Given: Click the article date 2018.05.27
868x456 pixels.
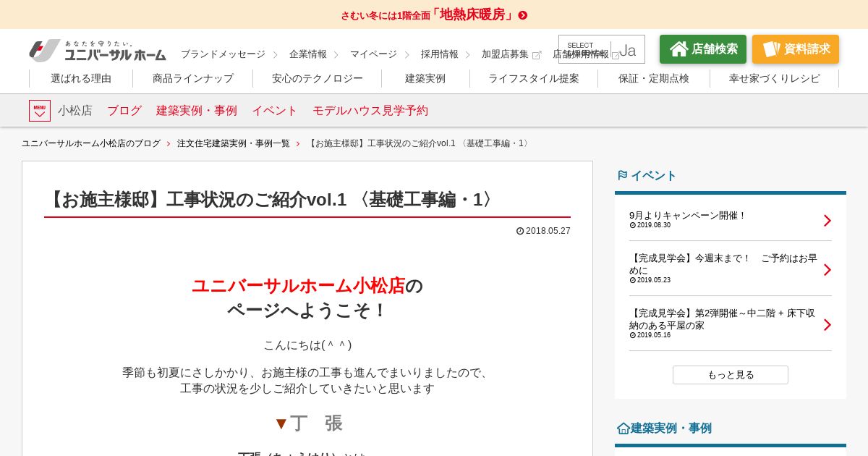Looking at the screenshot, I should click(x=543, y=231).
